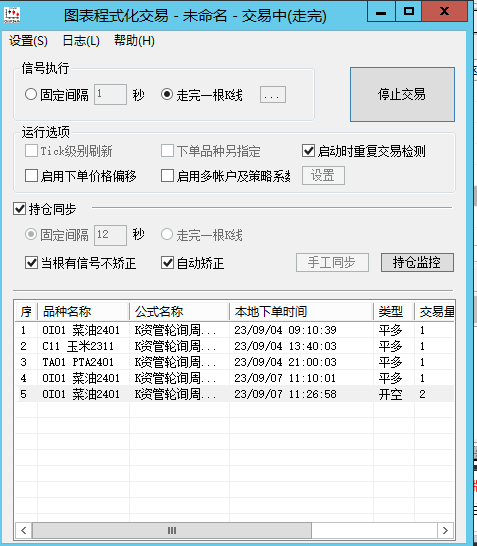
Task: Click the table's left scroll arrow
Action: click(x=24, y=530)
